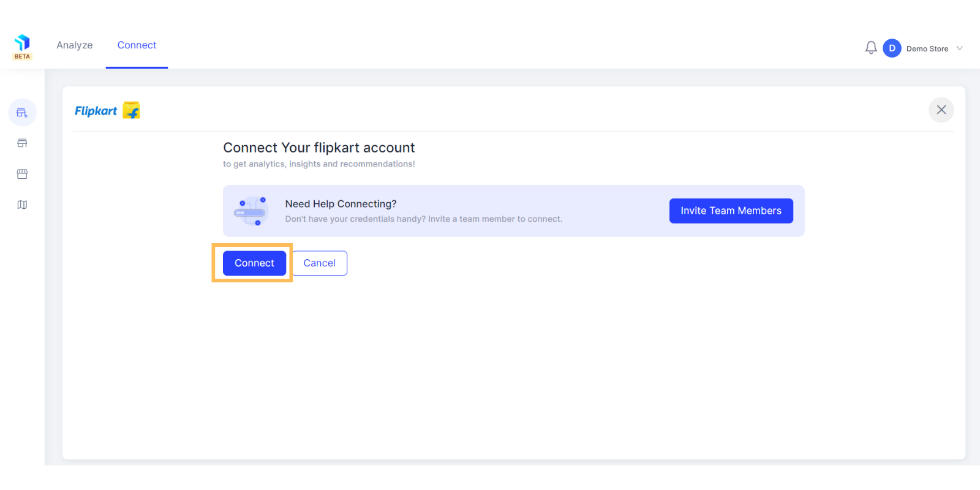Click the Flipkart logo
980x490 pixels.
click(x=107, y=110)
